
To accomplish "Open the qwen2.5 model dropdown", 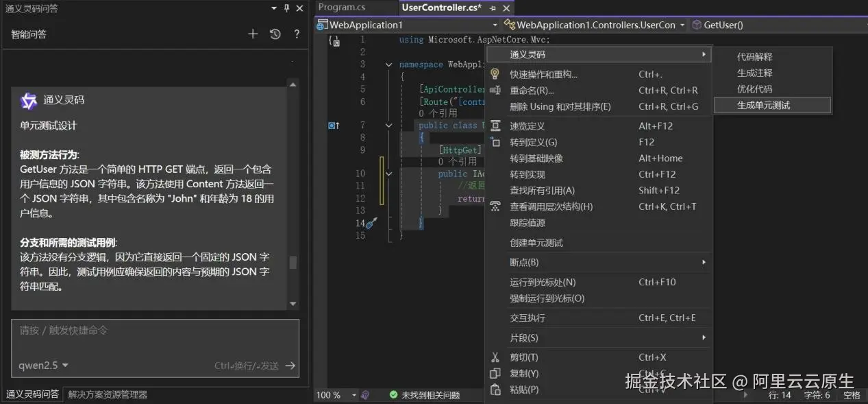I will point(44,366).
